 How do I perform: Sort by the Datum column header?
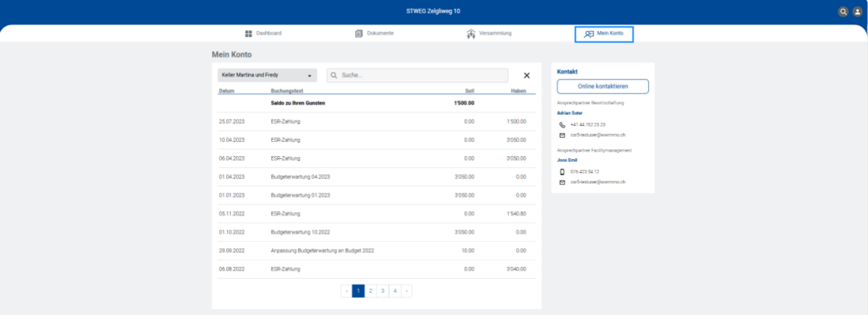tap(226, 91)
